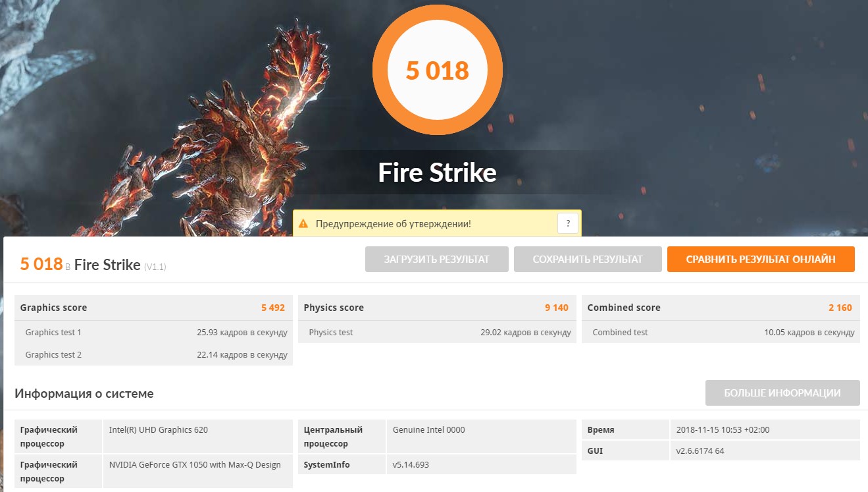Click БОЛЬШЕ ИНФОРМАЦИИ button
The width and height of the screenshot is (868, 492).
click(782, 393)
